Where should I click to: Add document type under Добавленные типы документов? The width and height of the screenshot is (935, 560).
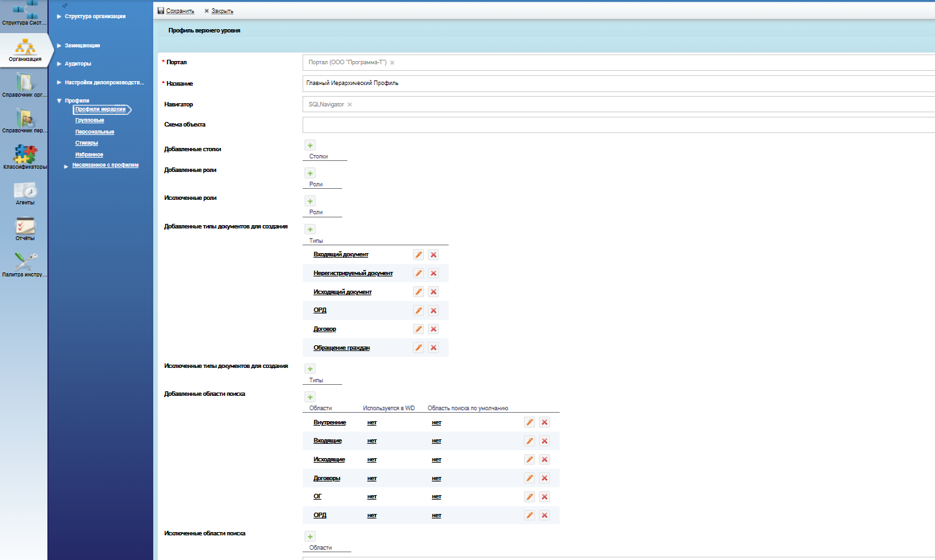pos(310,229)
